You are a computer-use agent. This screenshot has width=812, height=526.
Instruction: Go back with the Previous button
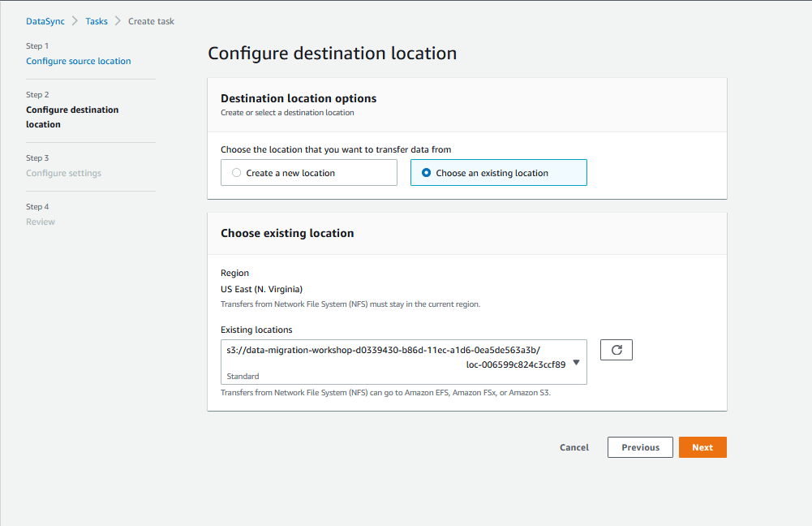(640, 447)
